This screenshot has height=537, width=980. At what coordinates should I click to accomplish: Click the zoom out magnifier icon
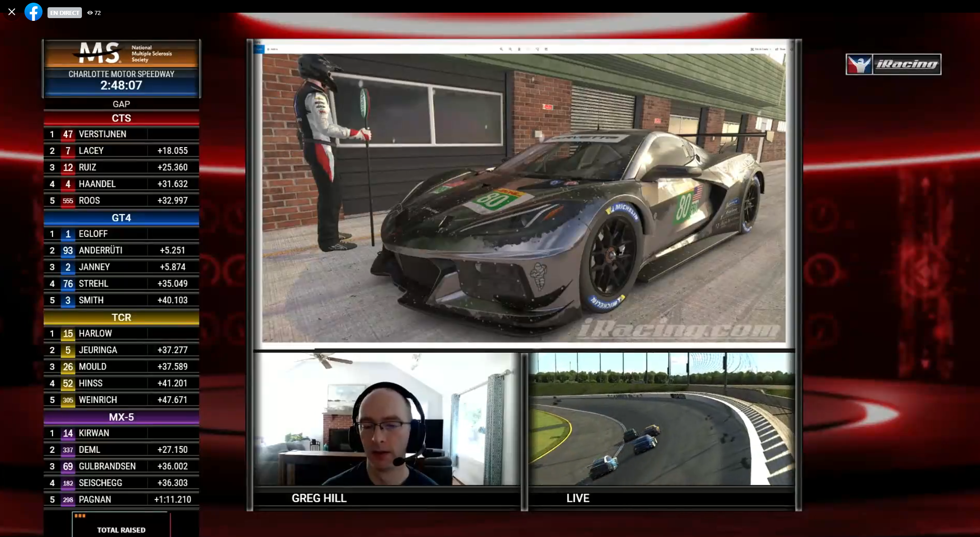(x=510, y=49)
